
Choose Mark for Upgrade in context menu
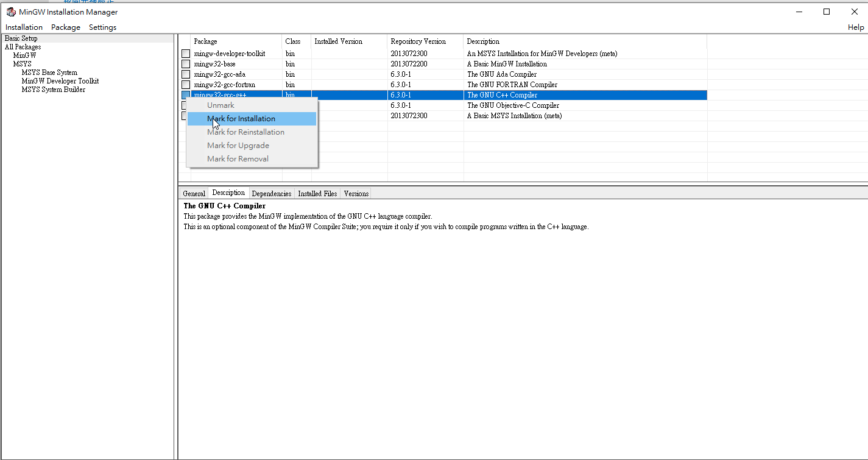click(x=252, y=146)
